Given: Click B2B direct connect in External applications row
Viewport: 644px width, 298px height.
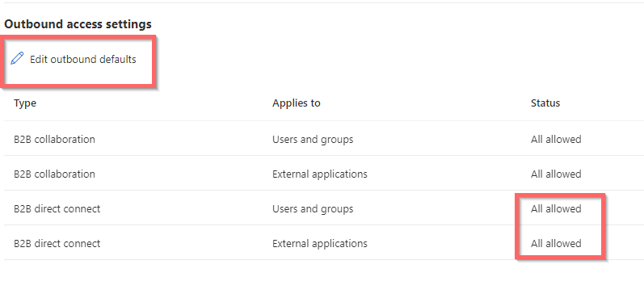Looking at the screenshot, I should (57, 243).
